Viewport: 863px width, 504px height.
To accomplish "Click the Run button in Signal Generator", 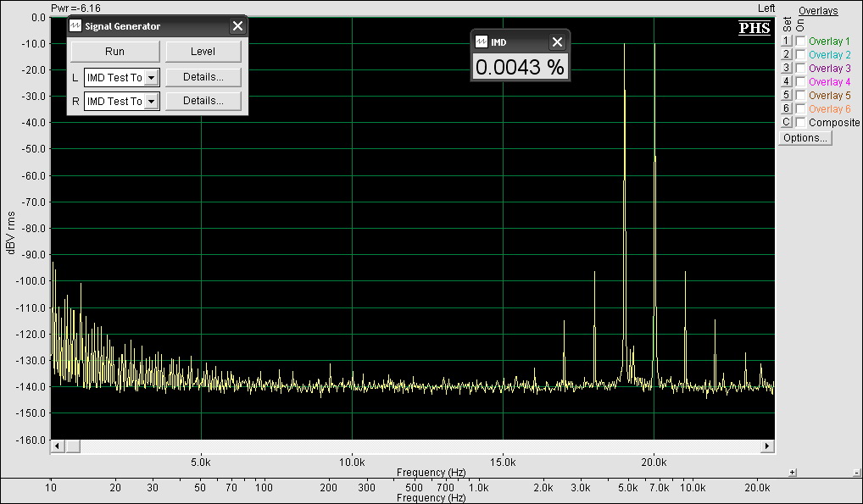I will (x=114, y=52).
